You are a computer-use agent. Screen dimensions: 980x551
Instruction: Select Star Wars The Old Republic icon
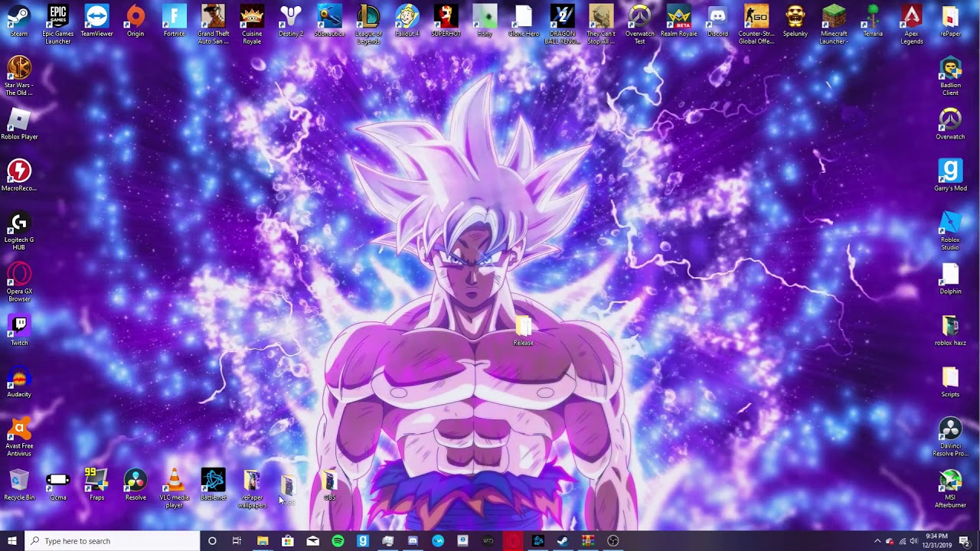pyautogui.click(x=19, y=76)
